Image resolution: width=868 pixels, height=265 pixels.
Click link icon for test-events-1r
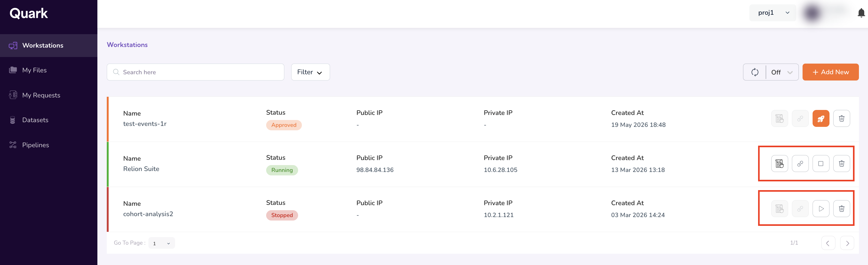pos(800,118)
